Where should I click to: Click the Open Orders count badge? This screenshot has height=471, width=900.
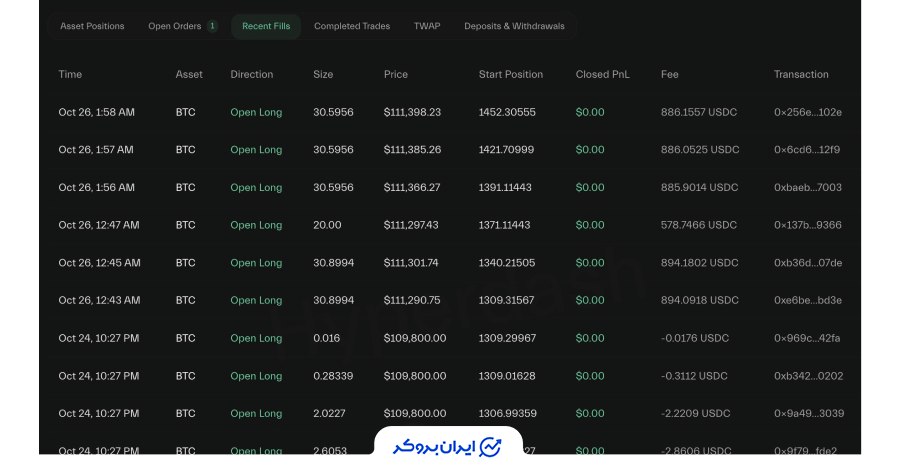(212, 26)
